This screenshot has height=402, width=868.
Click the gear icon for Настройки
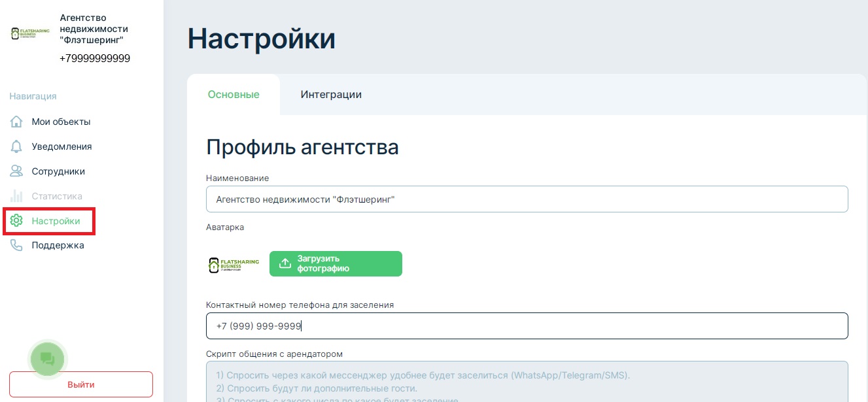(x=16, y=221)
